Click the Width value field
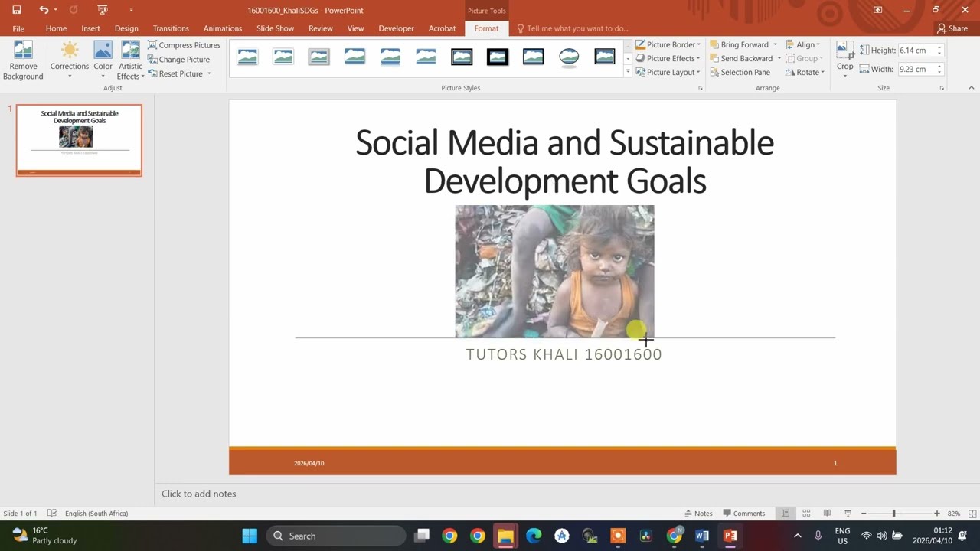The image size is (980, 551). pyautogui.click(x=916, y=69)
